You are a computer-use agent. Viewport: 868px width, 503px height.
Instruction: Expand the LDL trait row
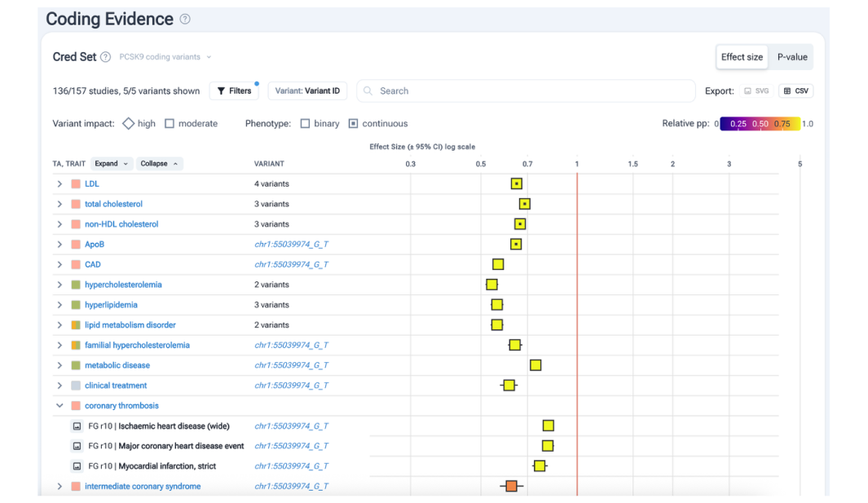point(59,184)
